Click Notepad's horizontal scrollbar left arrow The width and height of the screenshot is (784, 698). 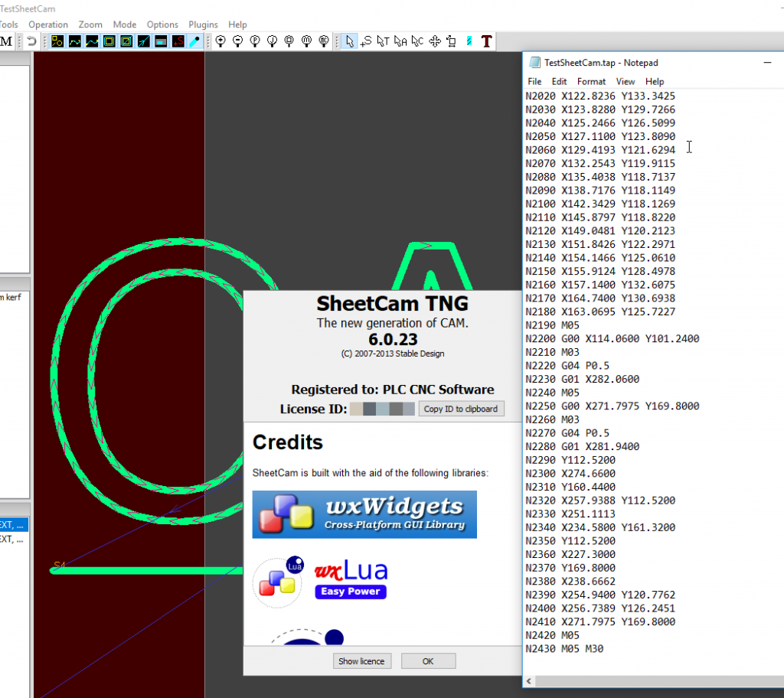[x=531, y=681]
